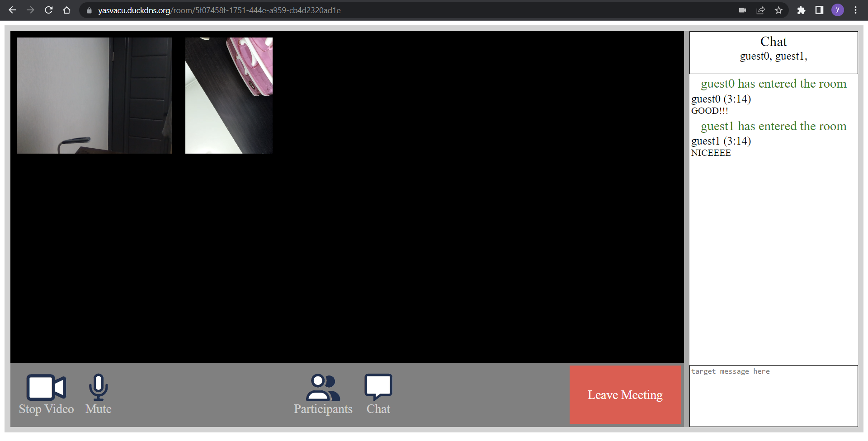Viewport: 868px width, 441px height.
Task: Click the Reload page button
Action: tap(48, 10)
